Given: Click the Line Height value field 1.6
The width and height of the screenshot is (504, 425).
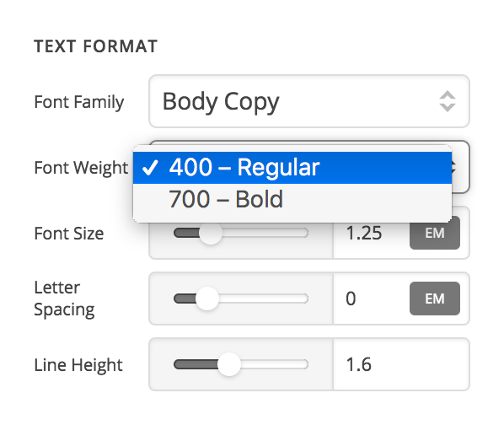Looking at the screenshot, I should (x=401, y=364).
